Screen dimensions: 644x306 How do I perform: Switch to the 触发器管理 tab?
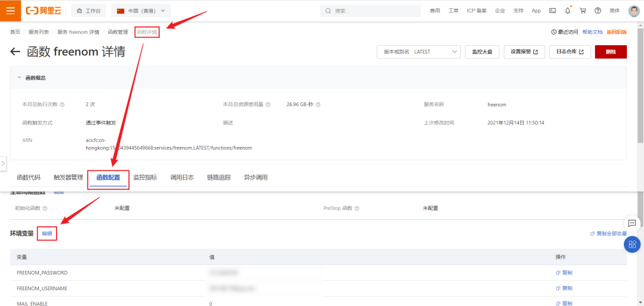tap(68, 178)
